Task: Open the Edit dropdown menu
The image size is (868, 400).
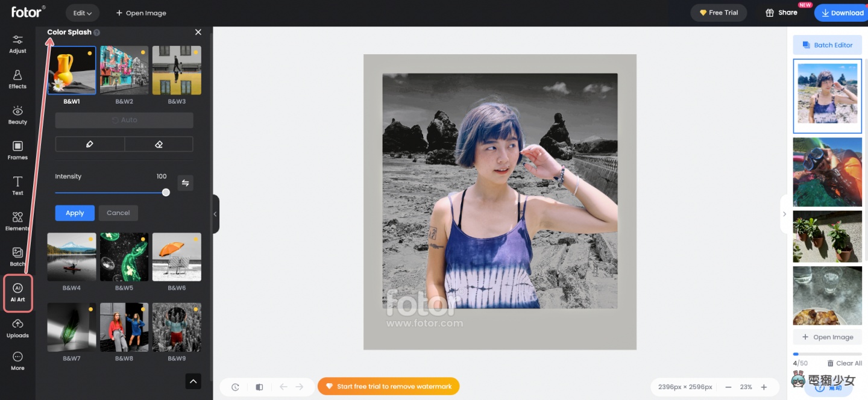Action: (x=82, y=13)
